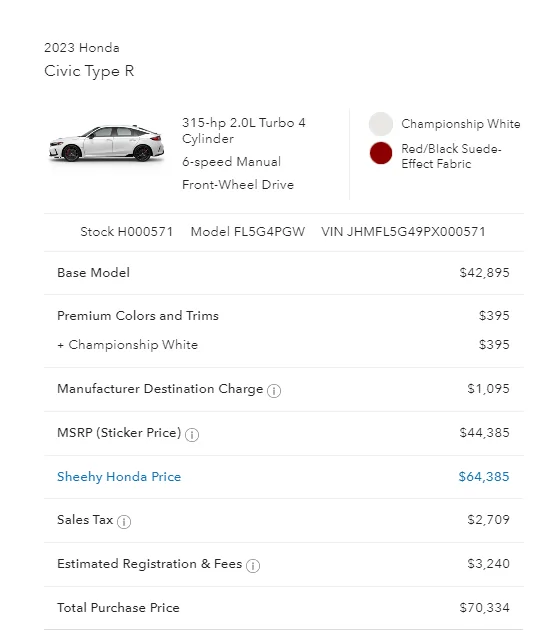Image resolution: width=546 pixels, height=630 pixels.
Task: Select the red interior fabric swatch
Action: click(x=380, y=153)
